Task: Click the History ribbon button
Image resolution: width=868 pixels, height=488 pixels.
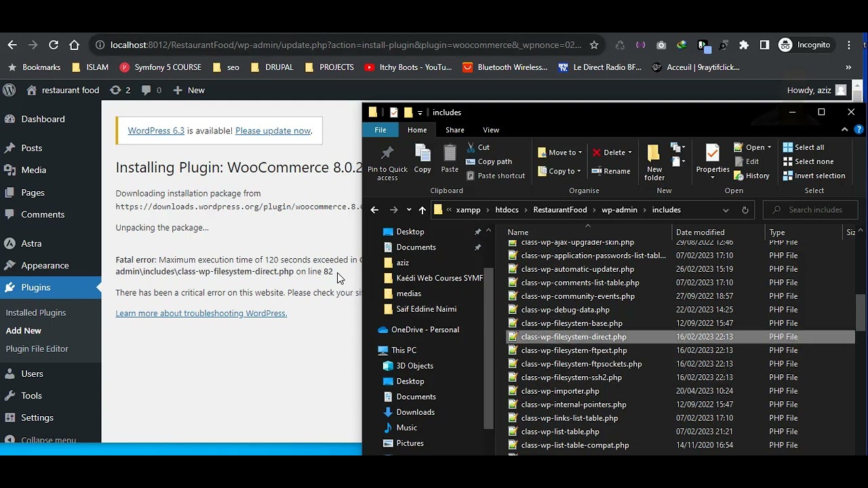Action: click(x=751, y=176)
